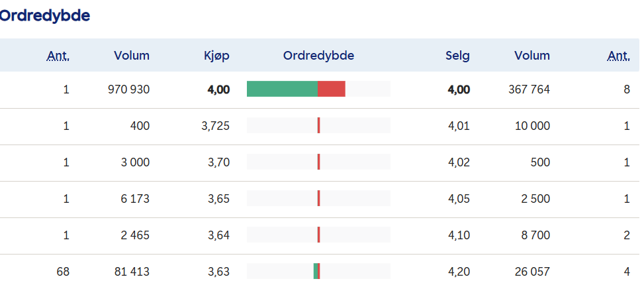Select the buy volume 970 930 cell
The image size is (644, 287).
pyautogui.click(x=128, y=89)
